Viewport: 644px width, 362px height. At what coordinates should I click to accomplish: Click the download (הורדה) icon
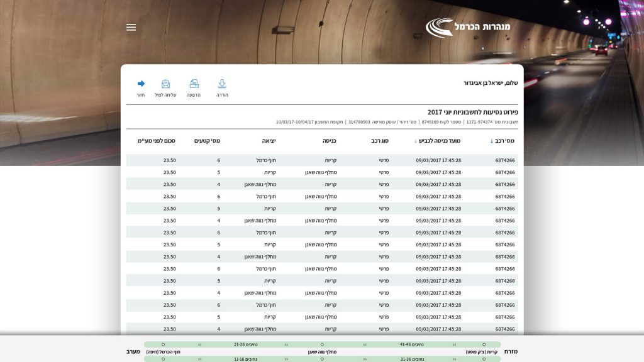[222, 84]
